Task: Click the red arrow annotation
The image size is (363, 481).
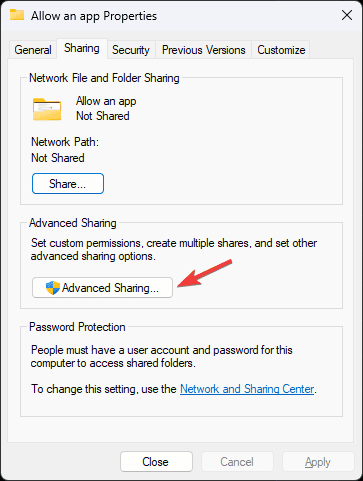Action: tap(205, 273)
